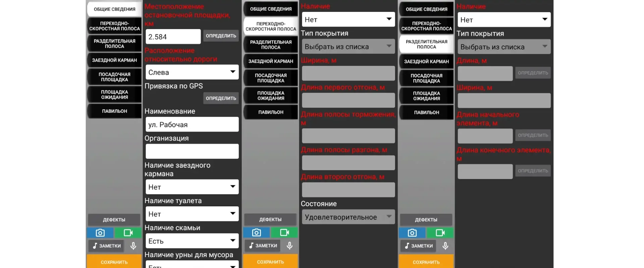Open the 'Наличие заездного кармана' dropdown

coord(192,187)
